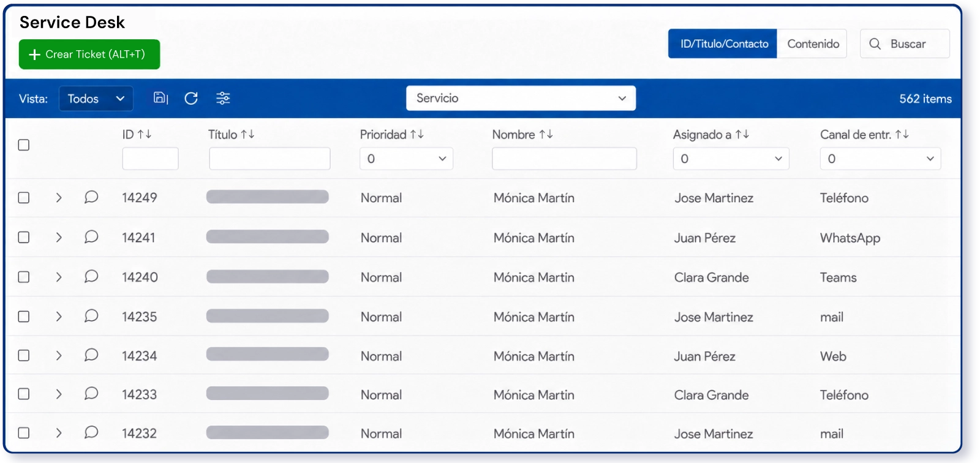Open comment bubble for ticket 14233
980x463 pixels.
91,393
